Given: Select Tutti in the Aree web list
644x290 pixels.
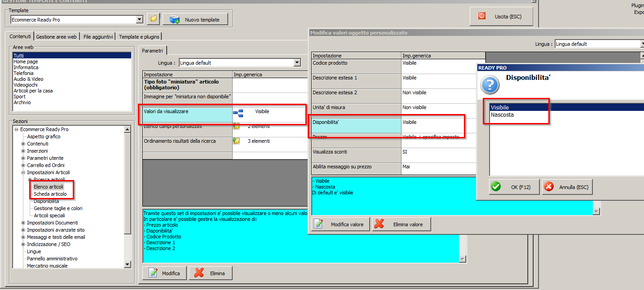Looking at the screenshot, I should 72,56.
